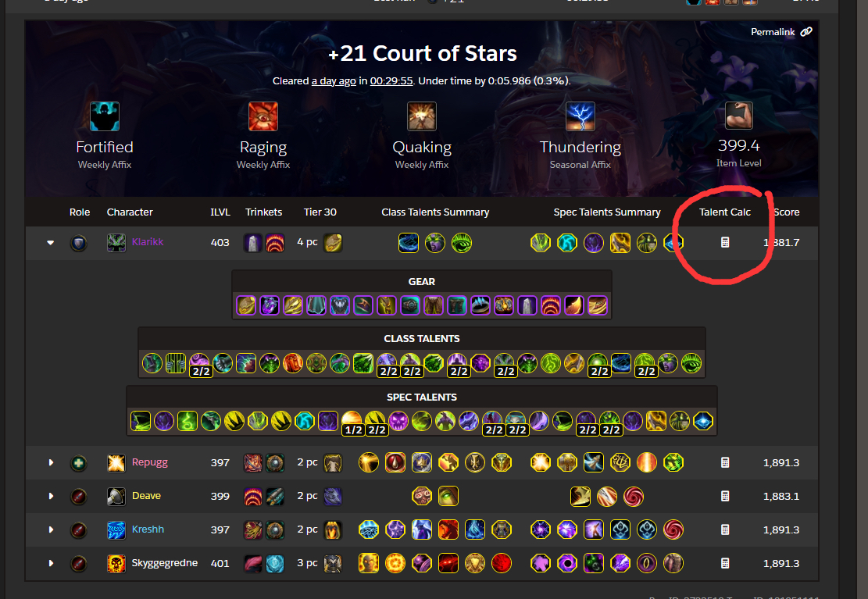The height and width of the screenshot is (599, 868).
Task: Open Repugg's talent calculator icon
Action: click(724, 463)
